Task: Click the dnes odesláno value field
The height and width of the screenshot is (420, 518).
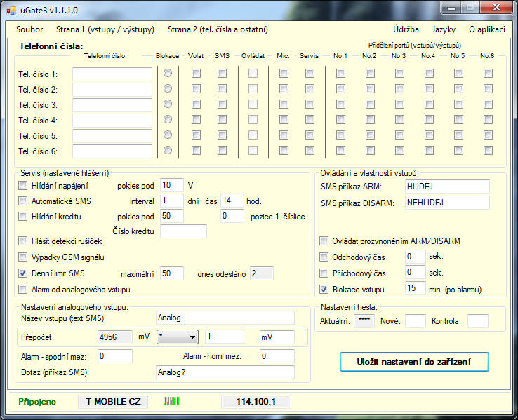Action: point(262,273)
